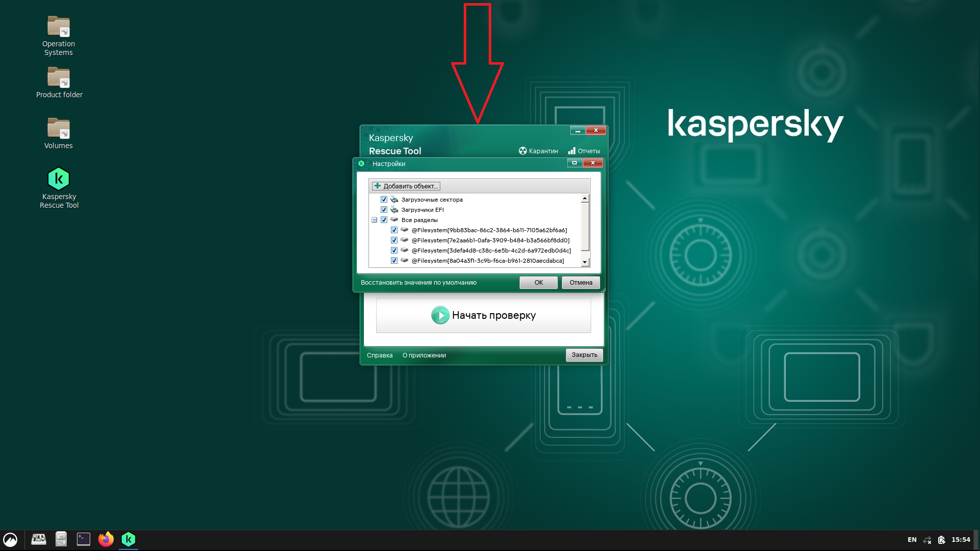This screenshot has height=551, width=980.
Task: Maximize the Настройки dialog
Action: [574, 163]
